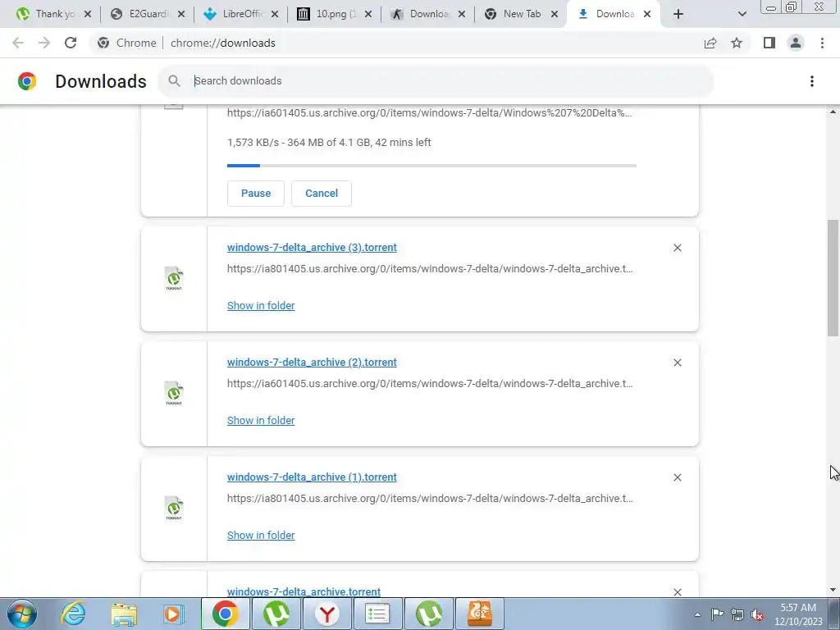Show archive (2).torrent in folder
This screenshot has height=630, width=840.
coord(261,421)
